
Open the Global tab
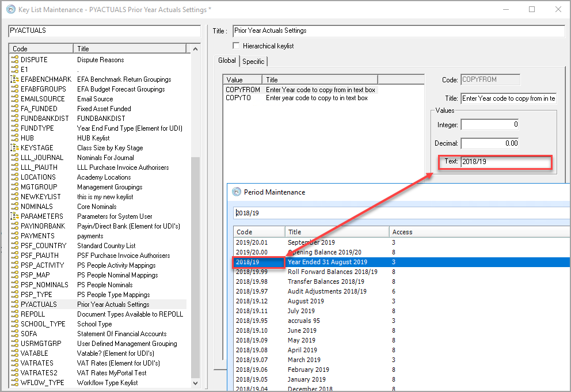tap(227, 60)
